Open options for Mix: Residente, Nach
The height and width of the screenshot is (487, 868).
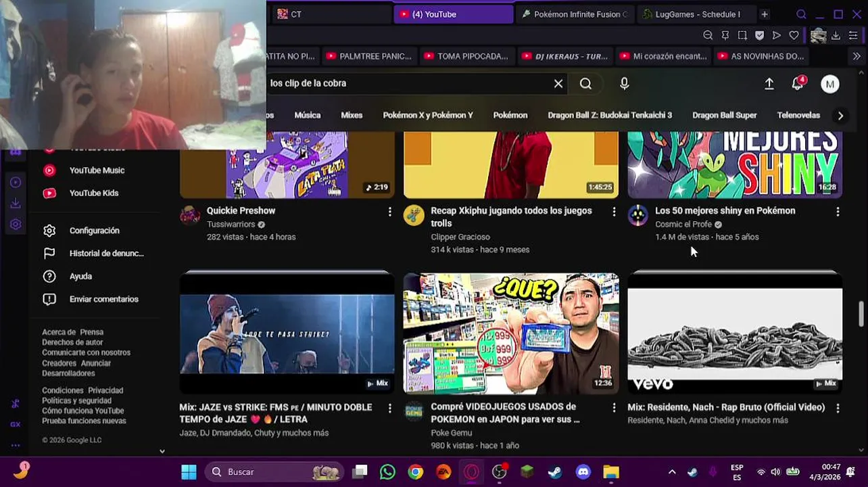(838, 408)
